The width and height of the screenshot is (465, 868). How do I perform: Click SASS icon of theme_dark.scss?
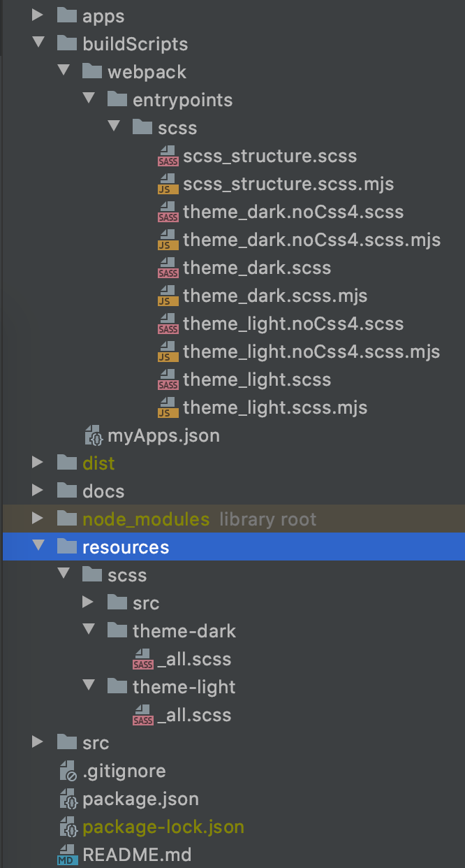point(168,268)
